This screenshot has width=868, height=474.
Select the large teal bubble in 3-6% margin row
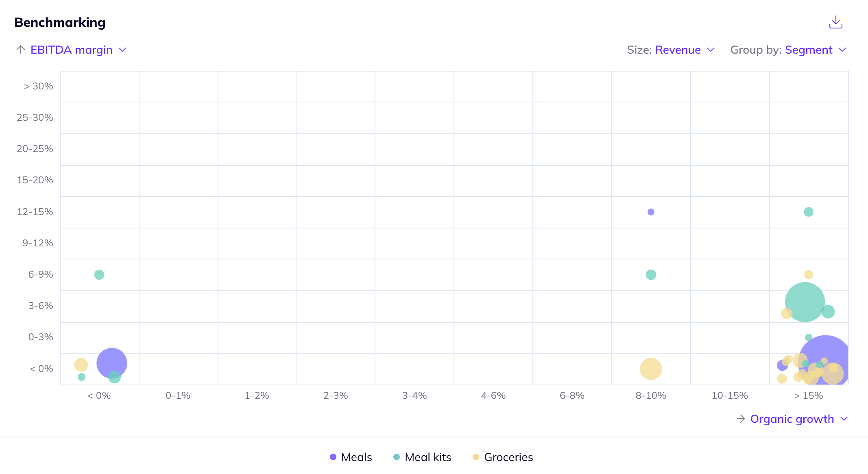pos(804,301)
